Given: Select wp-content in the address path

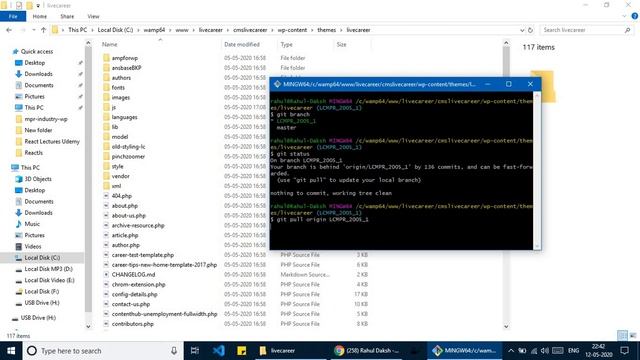Looking at the screenshot, I should 292,30.
